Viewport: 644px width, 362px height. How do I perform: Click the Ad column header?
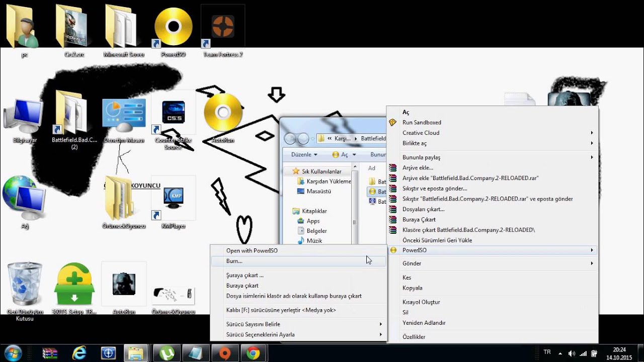[372, 168]
